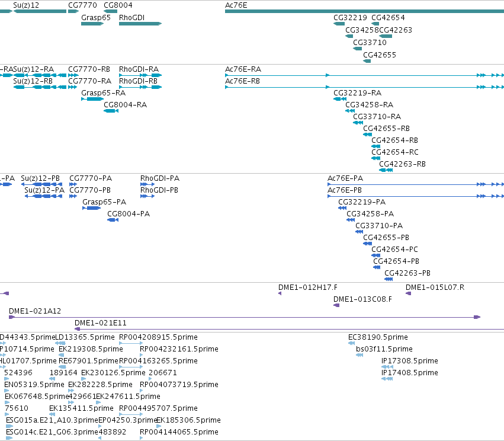
Task: Select the RhoGDI-PA protein label
Action: point(160,178)
